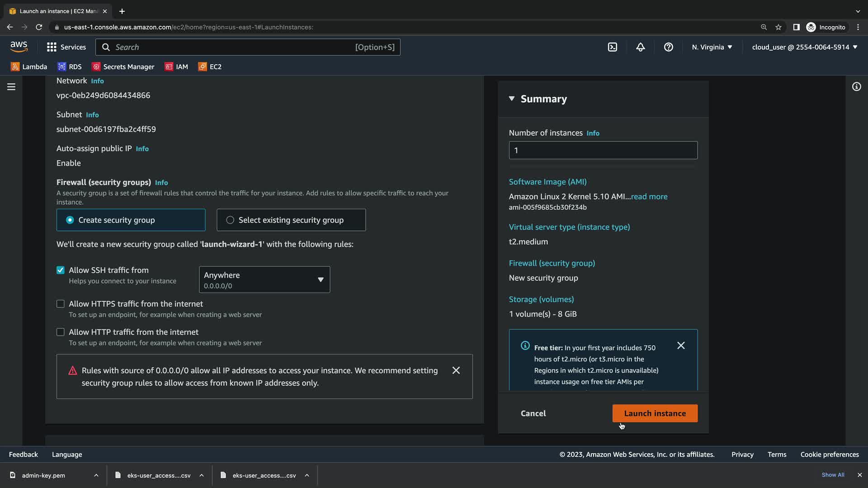Open the info panel icon at right edge
This screenshot has width=868, height=488.
(x=856, y=87)
